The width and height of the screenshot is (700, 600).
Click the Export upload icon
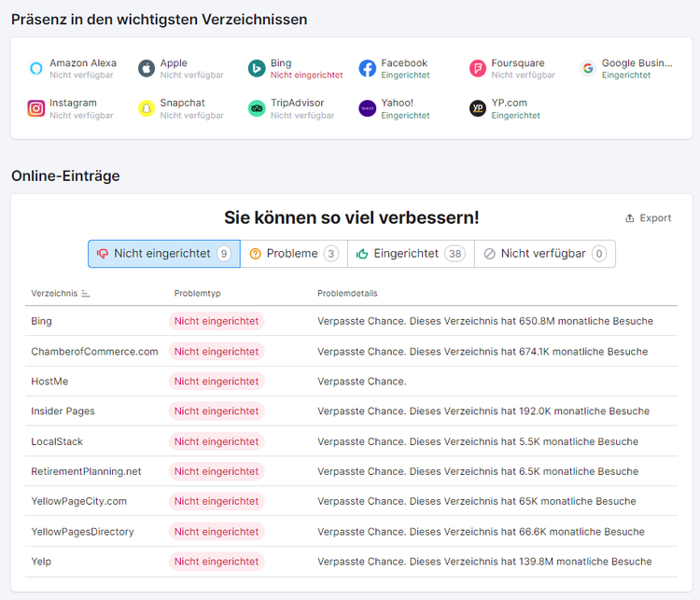(x=629, y=217)
